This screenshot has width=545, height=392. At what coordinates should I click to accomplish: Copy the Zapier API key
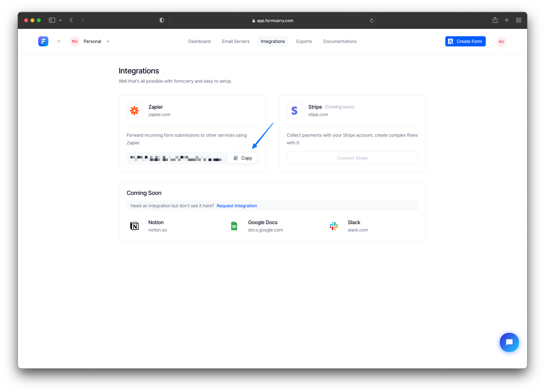(x=243, y=158)
